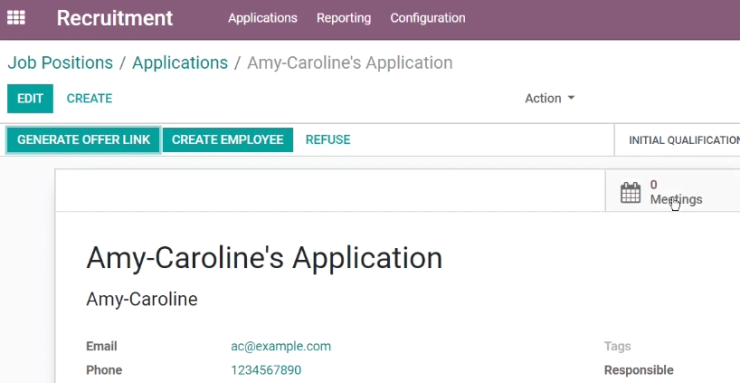Click the Tags field label
The image size is (740, 383).
(x=617, y=346)
